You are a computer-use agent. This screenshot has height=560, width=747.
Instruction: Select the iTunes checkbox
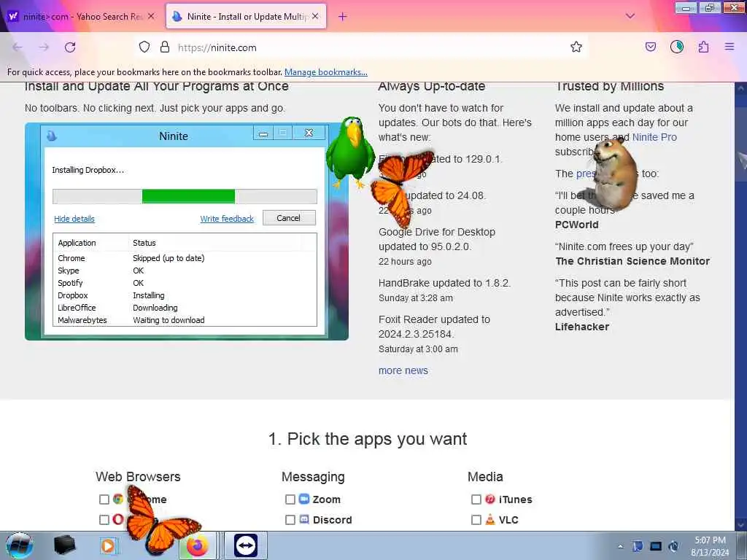pyautogui.click(x=476, y=499)
